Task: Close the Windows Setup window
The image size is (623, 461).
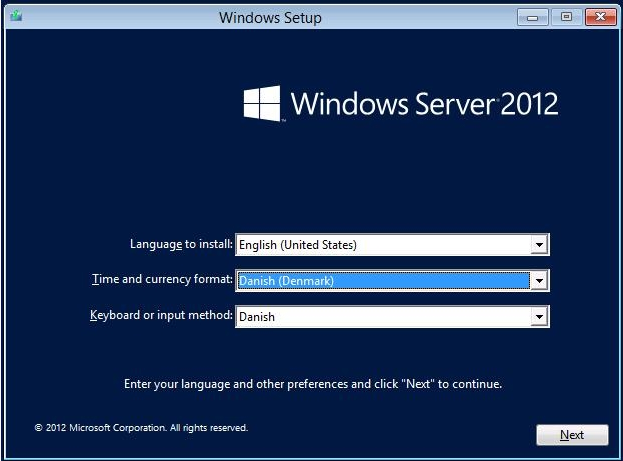Action: click(600, 17)
